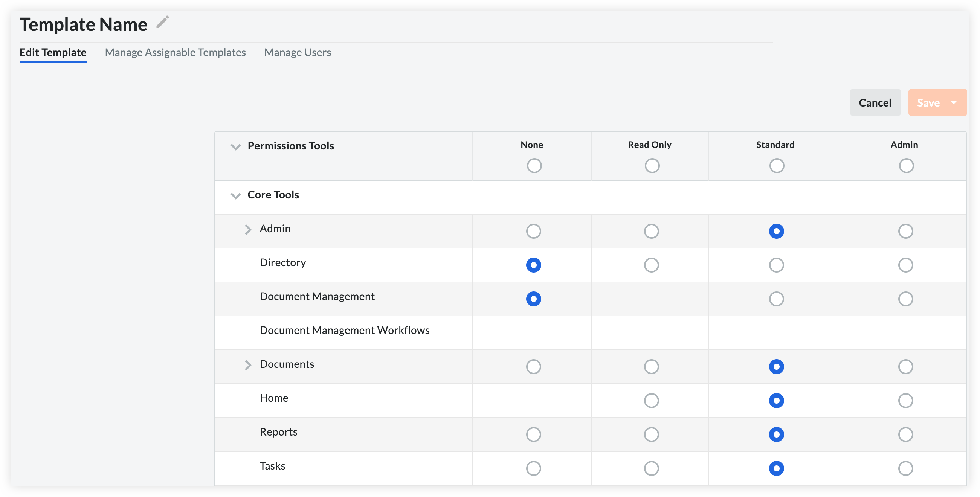Collapse the Permissions Tools section chevron

pyautogui.click(x=235, y=146)
